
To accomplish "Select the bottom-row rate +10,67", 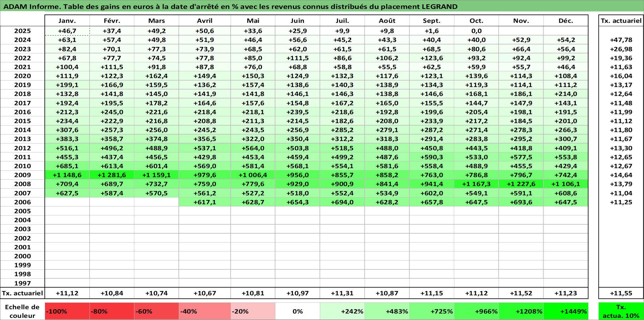I will pos(205,293).
